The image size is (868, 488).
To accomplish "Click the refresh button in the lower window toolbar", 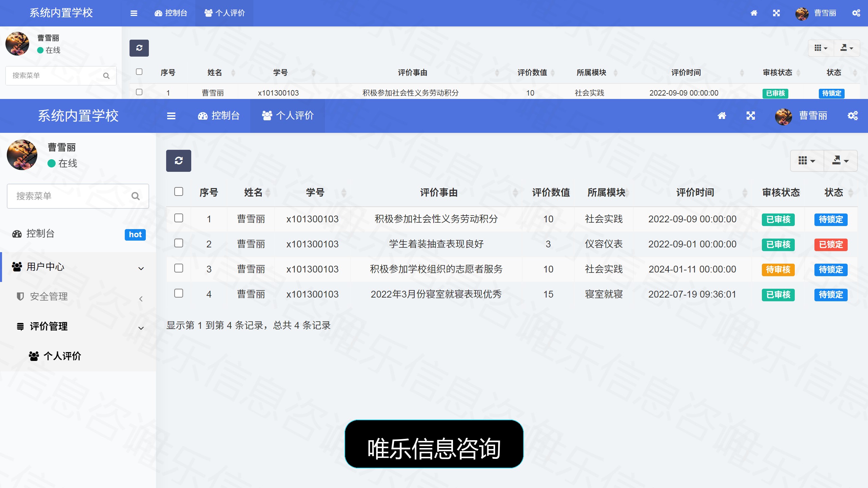I will click(178, 161).
